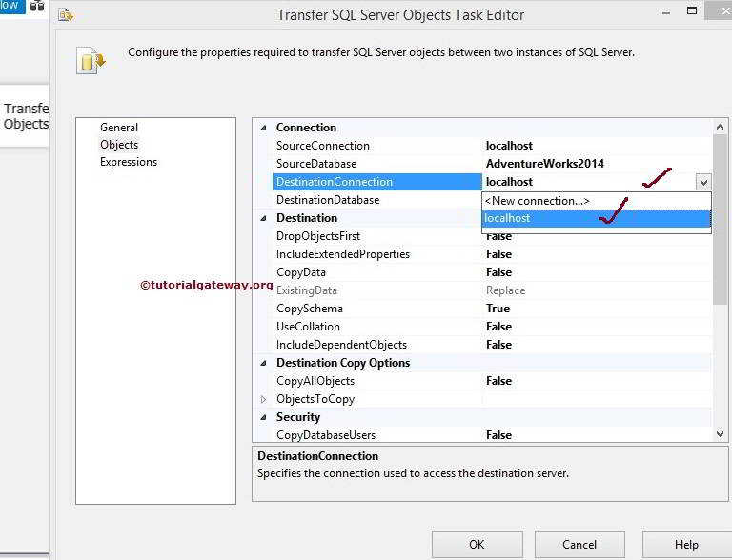The width and height of the screenshot is (732, 560).
Task: Dismiss the dialog with Cancel
Action: click(579, 545)
